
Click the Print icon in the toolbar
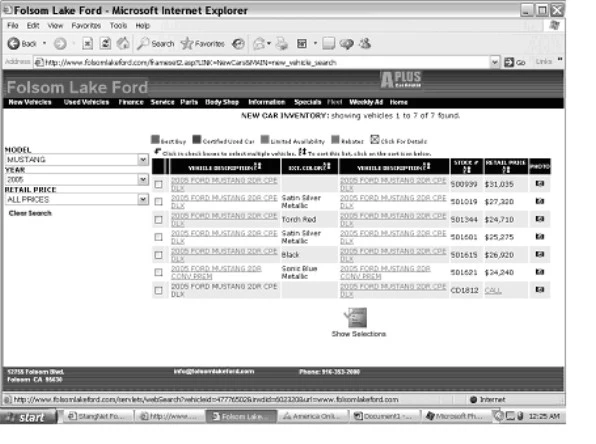point(282,44)
